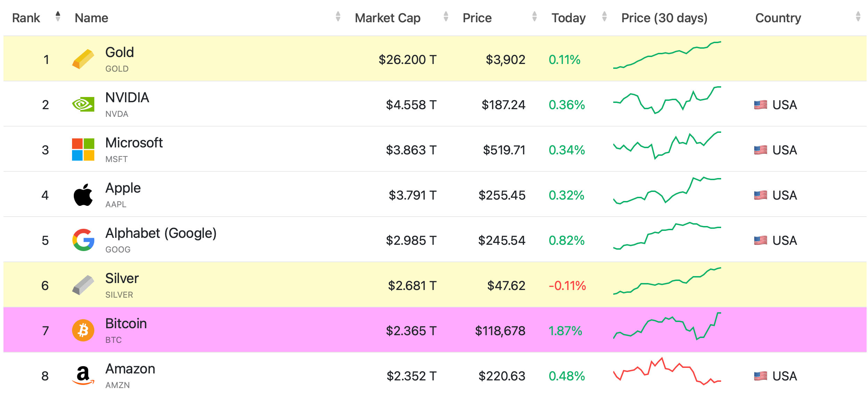Sort by Price column arrows
This screenshot has height=395, width=868.
(x=534, y=16)
